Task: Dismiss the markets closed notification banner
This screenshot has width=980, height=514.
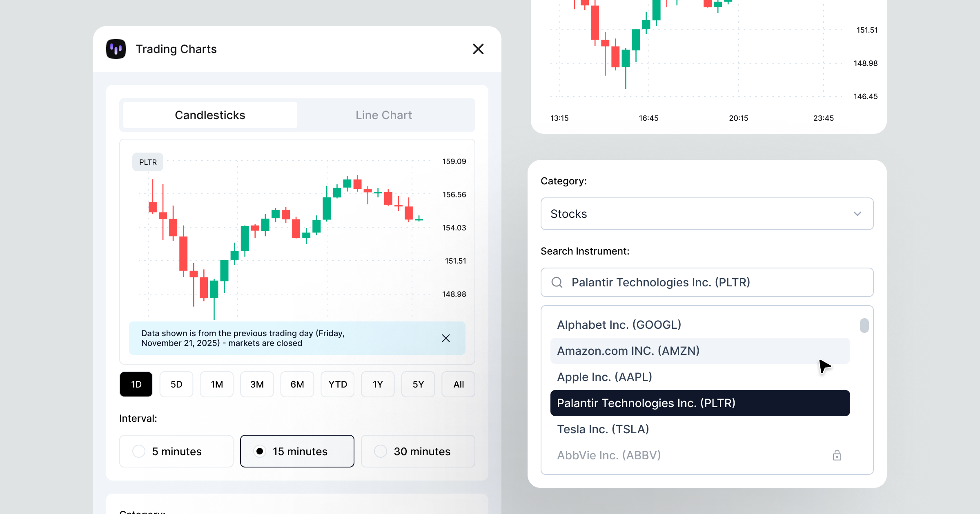Action: [445, 338]
